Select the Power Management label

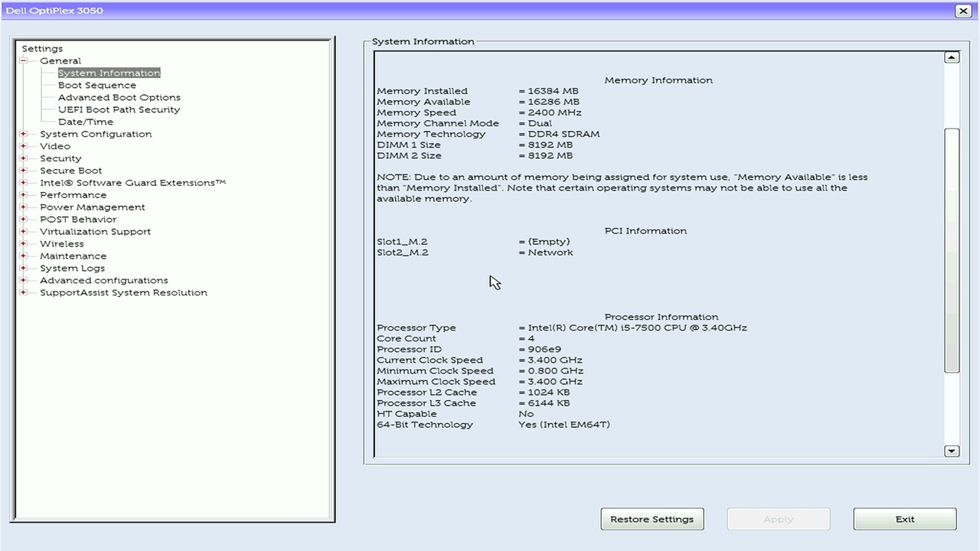93,207
